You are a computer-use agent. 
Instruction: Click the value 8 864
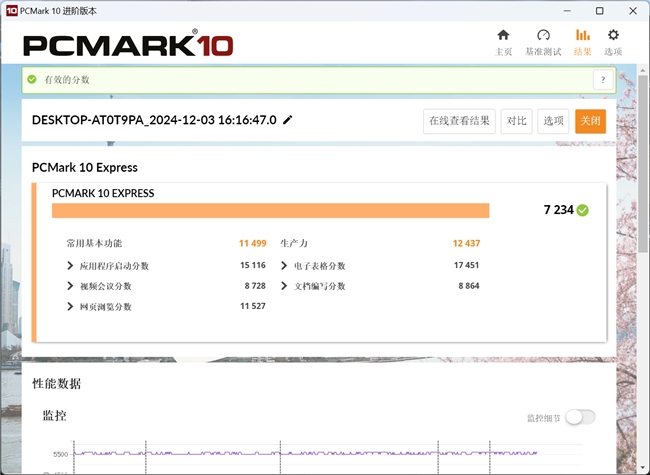coord(469,286)
